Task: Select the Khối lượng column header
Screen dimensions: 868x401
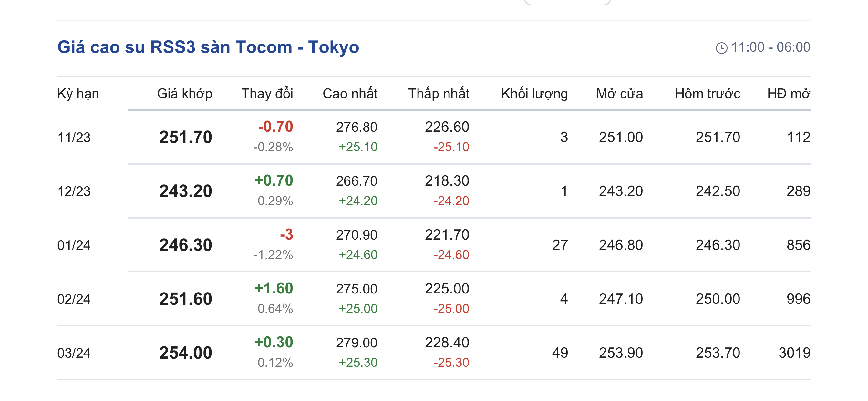Action: (534, 93)
